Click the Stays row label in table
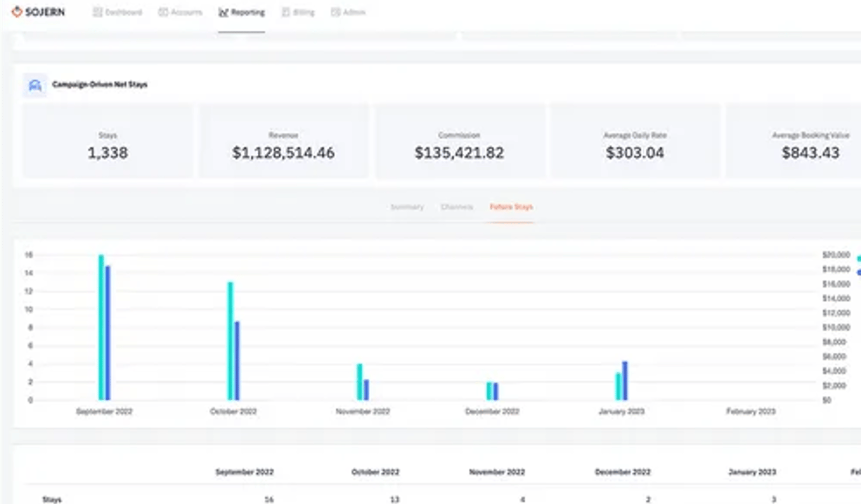 point(52,500)
